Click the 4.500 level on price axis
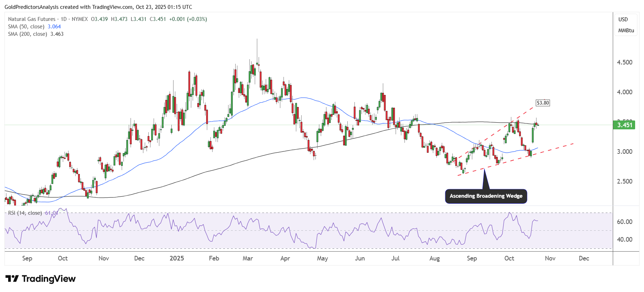The height and width of the screenshot is (292, 644). click(624, 62)
